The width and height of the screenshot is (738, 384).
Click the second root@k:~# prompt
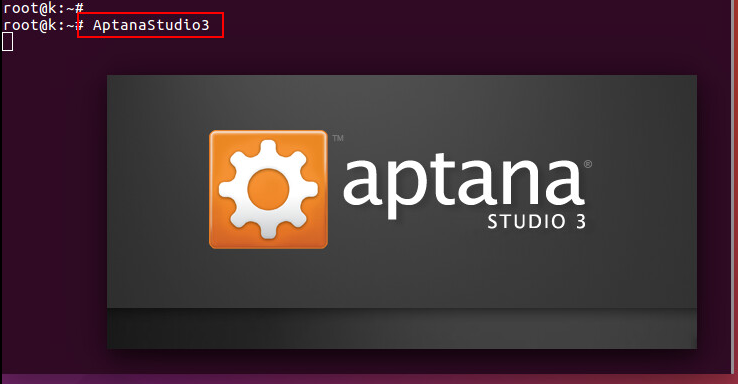pos(43,25)
